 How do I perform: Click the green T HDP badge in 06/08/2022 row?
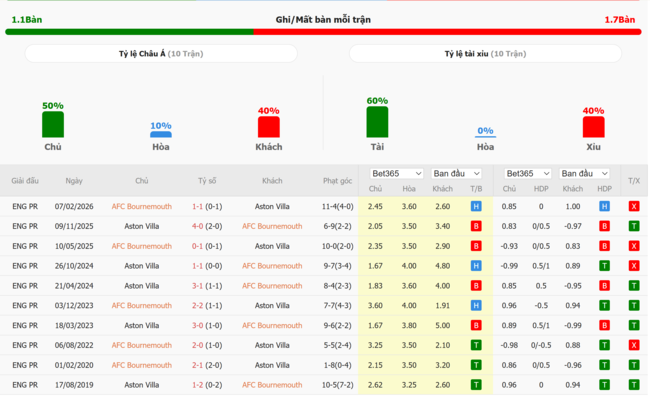604,345
